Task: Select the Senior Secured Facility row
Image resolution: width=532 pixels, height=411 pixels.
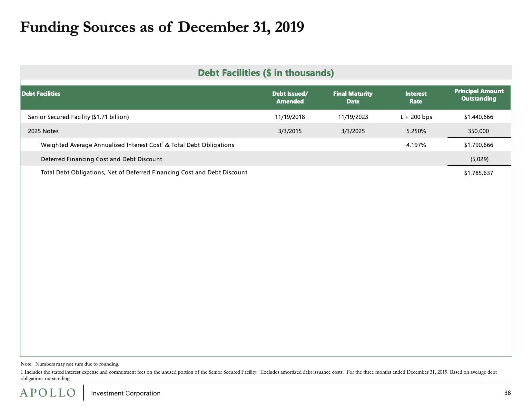Action: point(78,117)
